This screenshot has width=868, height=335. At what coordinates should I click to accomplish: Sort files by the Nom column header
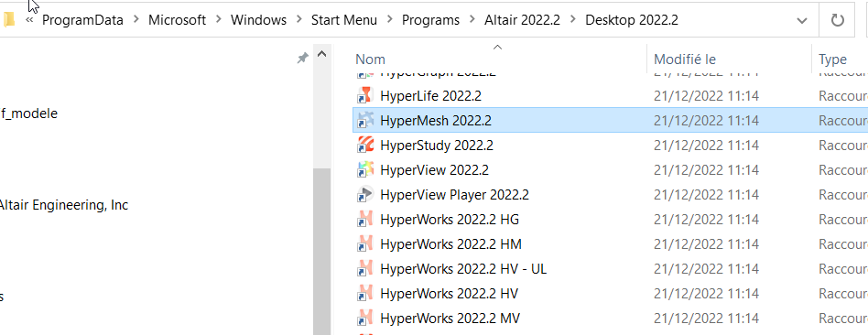coord(370,59)
